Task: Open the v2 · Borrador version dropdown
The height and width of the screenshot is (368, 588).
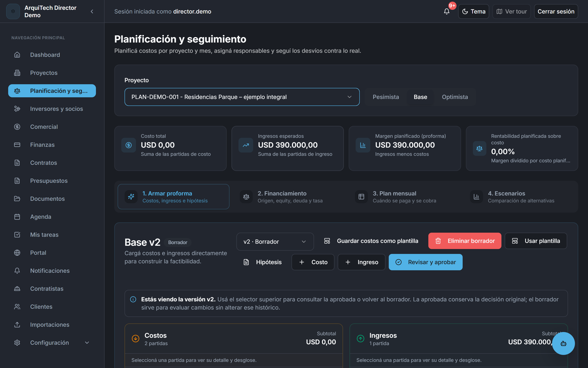Action: coord(275,242)
